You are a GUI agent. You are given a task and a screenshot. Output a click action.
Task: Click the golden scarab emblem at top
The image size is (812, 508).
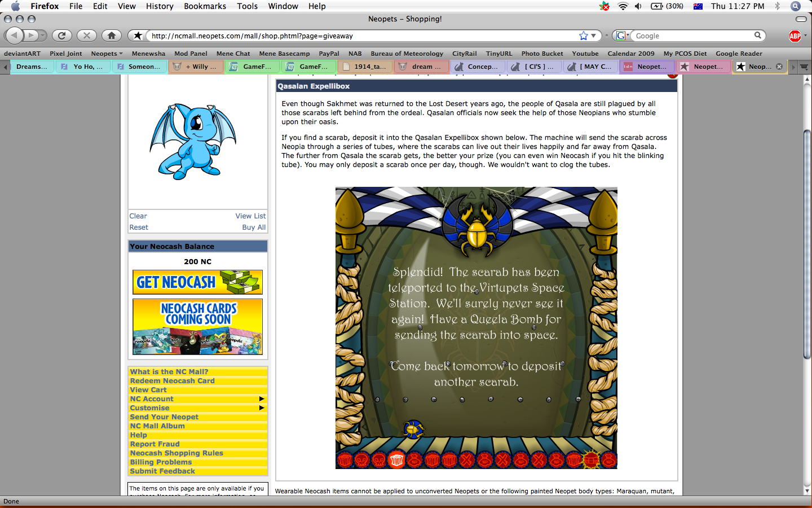[x=476, y=231]
